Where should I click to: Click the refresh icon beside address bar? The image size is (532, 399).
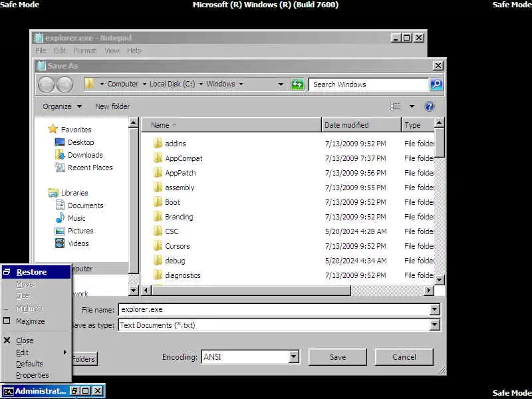point(297,84)
